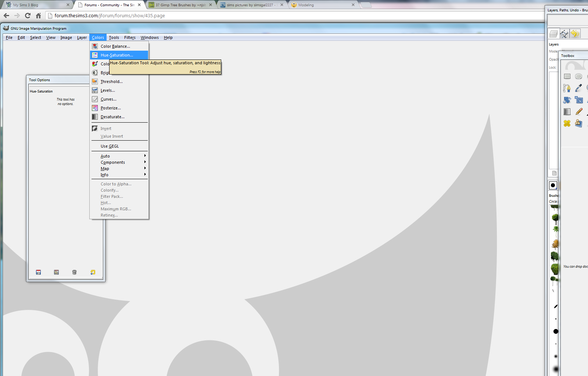Open the File menu
This screenshot has width=588, height=376.
tap(9, 37)
